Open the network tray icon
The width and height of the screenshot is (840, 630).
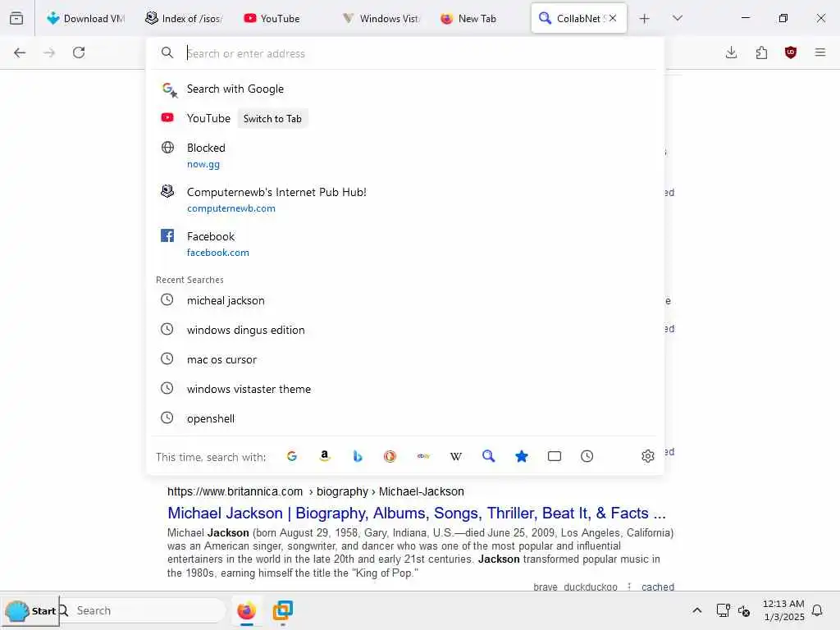pyautogui.click(x=724, y=610)
